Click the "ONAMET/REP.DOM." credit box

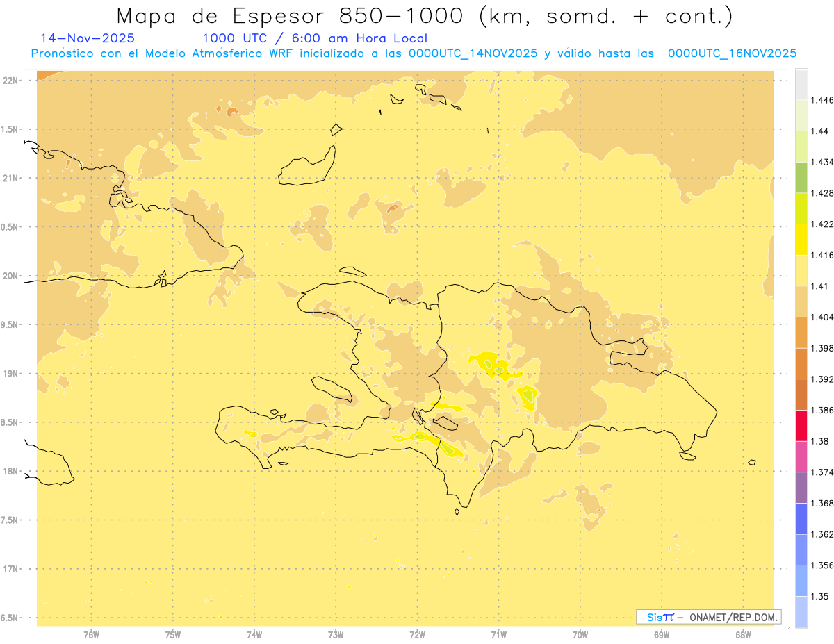pos(710,617)
